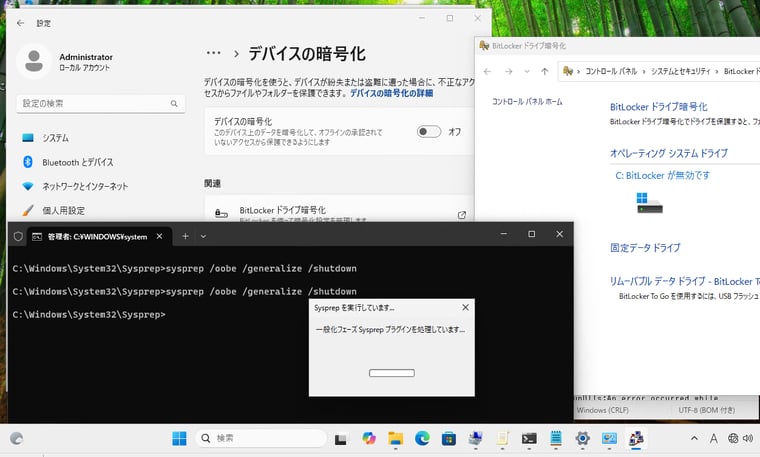Switch to Control Panel taskbar icon
This screenshot has width=760, height=457.
coord(609,439)
